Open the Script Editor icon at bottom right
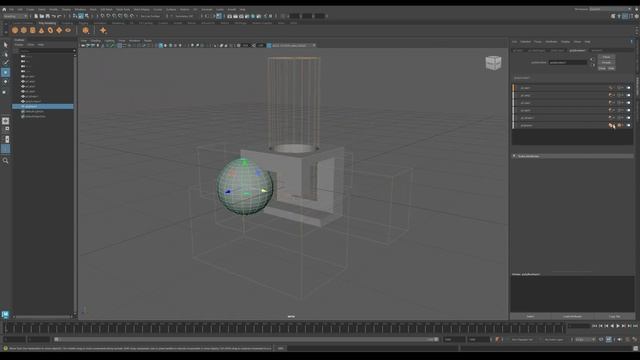Image resolution: width=640 pixels, height=360 pixels. click(636, 348)
